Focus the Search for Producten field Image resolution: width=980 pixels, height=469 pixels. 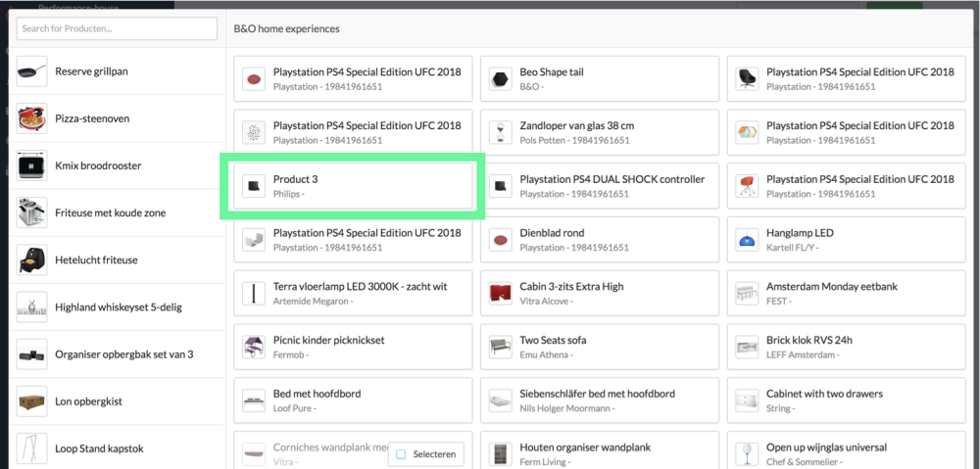(117, 28)
